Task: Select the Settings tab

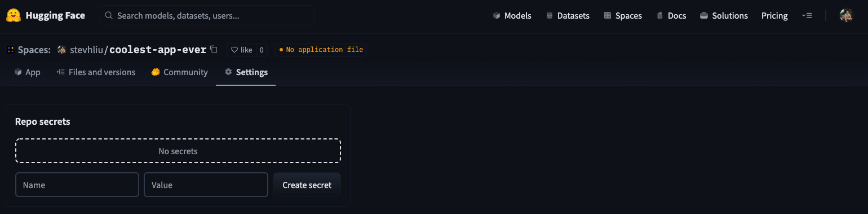Action: [246, 72]
